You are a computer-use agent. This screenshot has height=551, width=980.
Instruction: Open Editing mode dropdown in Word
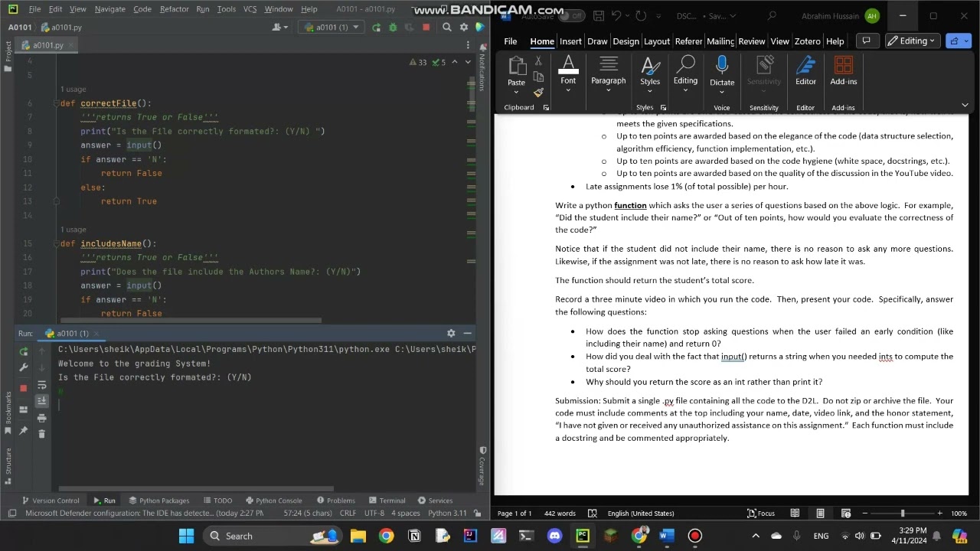click(x=911, y=41)
